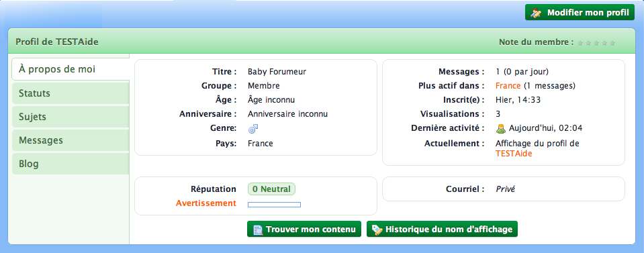Click the Modifier mon profil button
This screenshot has height=253, width=644.
click(580, 12)
